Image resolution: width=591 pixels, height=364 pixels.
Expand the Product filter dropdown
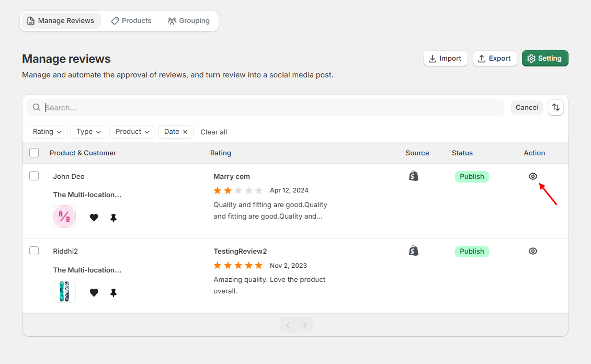132,132
